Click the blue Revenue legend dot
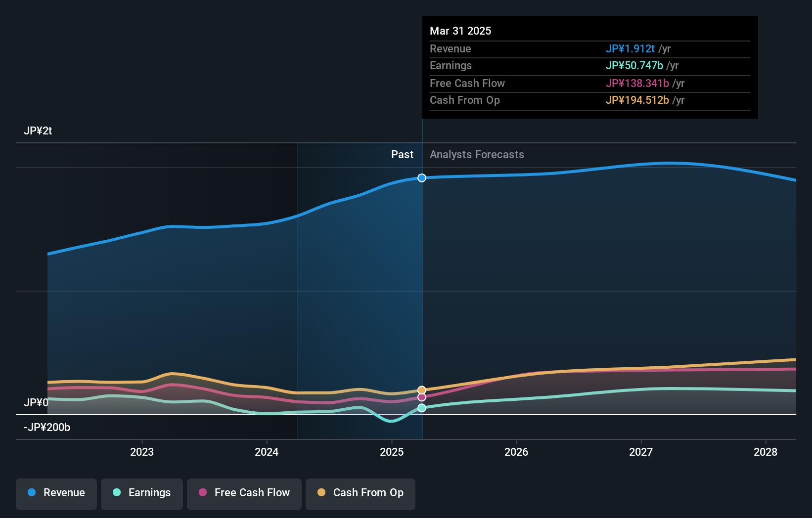This screenshot has height=518, width=812. click(32, 493)
